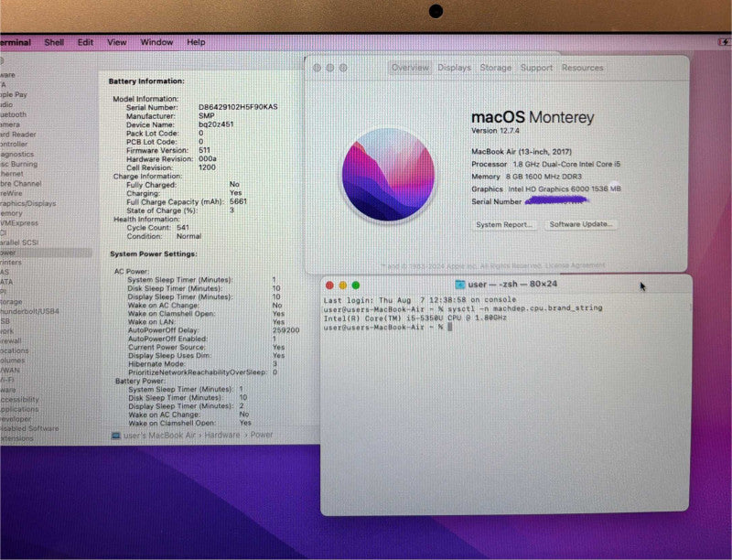
Task: Select Memory in System Report sidebar
Action: [x=11, y=213]
